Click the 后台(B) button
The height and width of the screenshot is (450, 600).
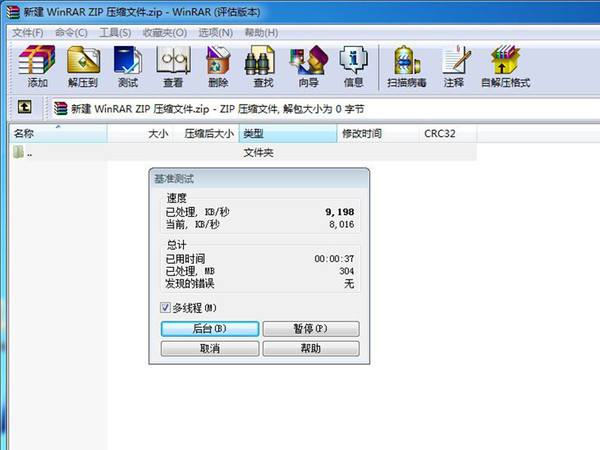(210, 329)
